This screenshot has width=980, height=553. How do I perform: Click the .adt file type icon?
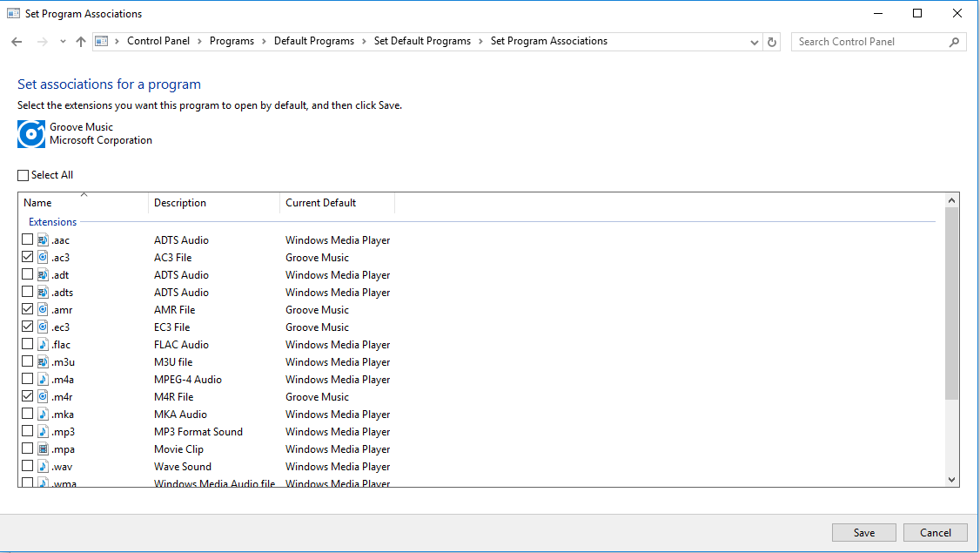coord(43,274)
